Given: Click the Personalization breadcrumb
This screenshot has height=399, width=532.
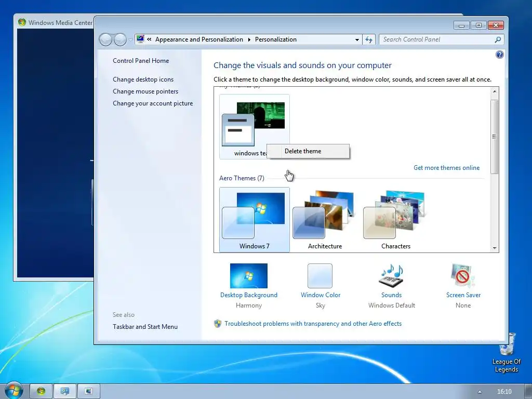Looking at the screenshot, I should [276, 39].
